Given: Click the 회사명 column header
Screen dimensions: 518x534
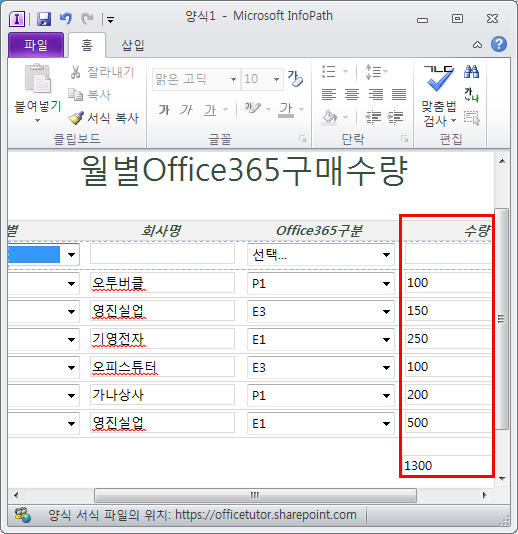Looking at the screenshot, I should coord(161,231).
